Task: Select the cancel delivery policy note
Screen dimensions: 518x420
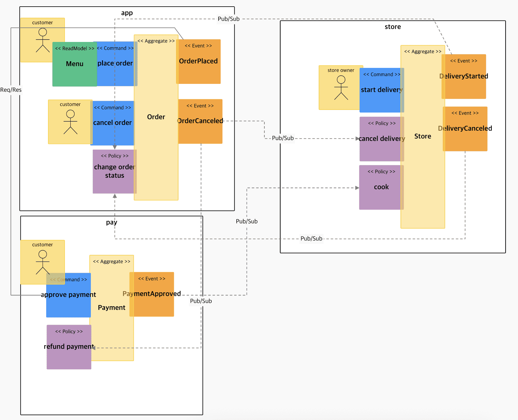Action: tap(382, 139)
